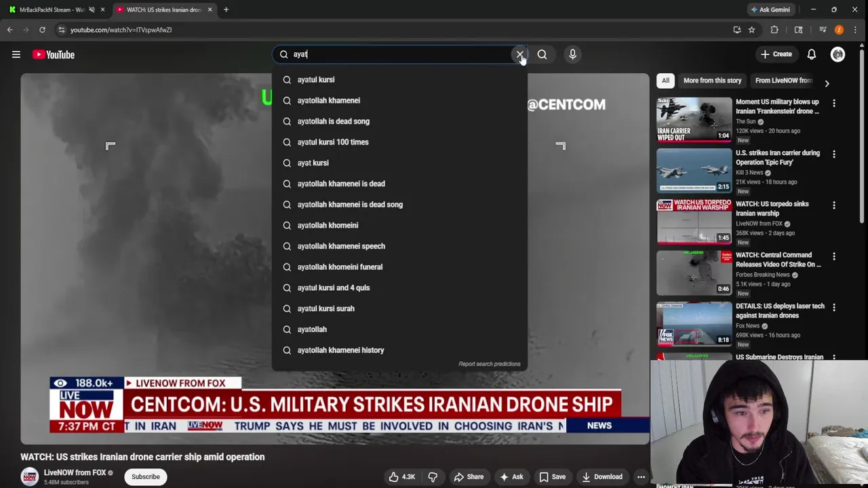Pick 'ayatollah khomeini' suggestion
Image resolution: width=868 pixels, height=488 pixels.
(399, 225)
